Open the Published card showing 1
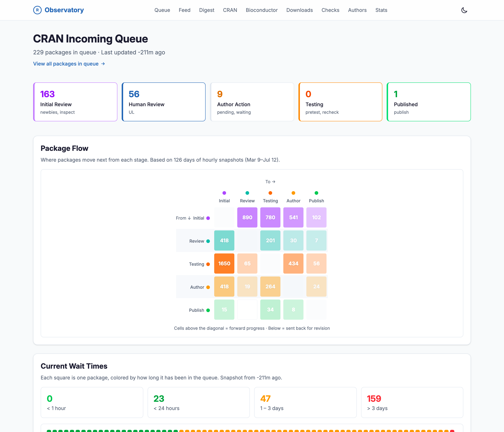This screenshot has height=432, width=504. tap(429, 102)
